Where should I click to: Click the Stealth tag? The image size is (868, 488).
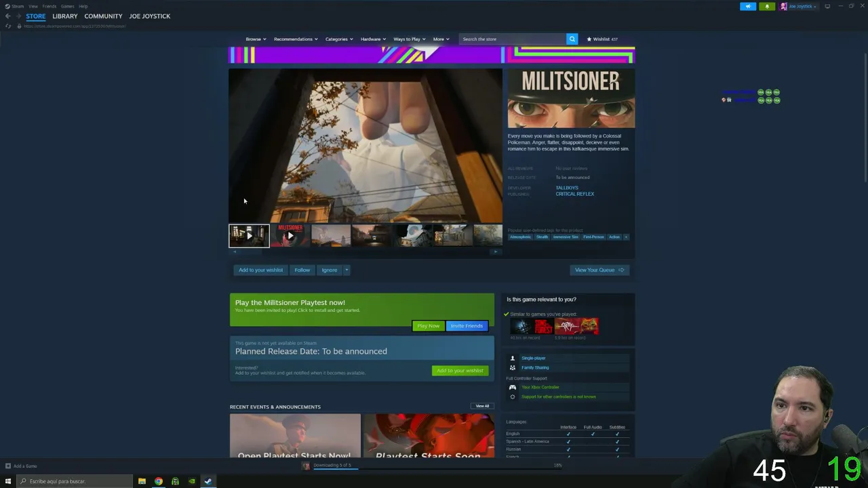[x=542, y=237]
